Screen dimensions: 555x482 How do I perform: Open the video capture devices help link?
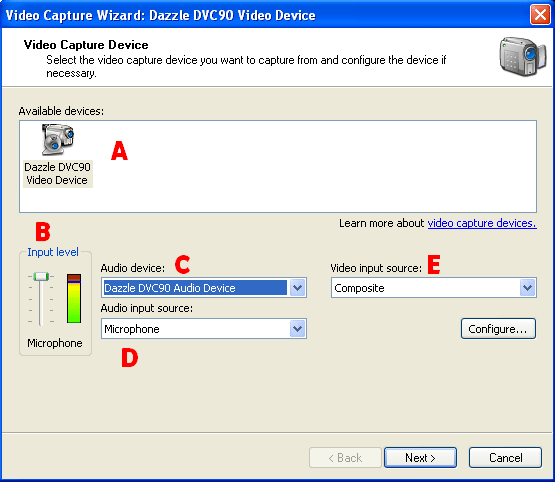[482, 223]
